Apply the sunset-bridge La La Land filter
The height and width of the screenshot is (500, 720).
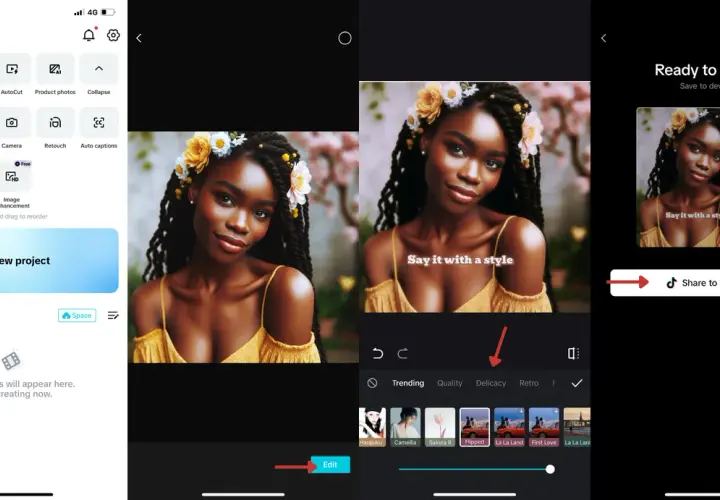coord(577,427)
